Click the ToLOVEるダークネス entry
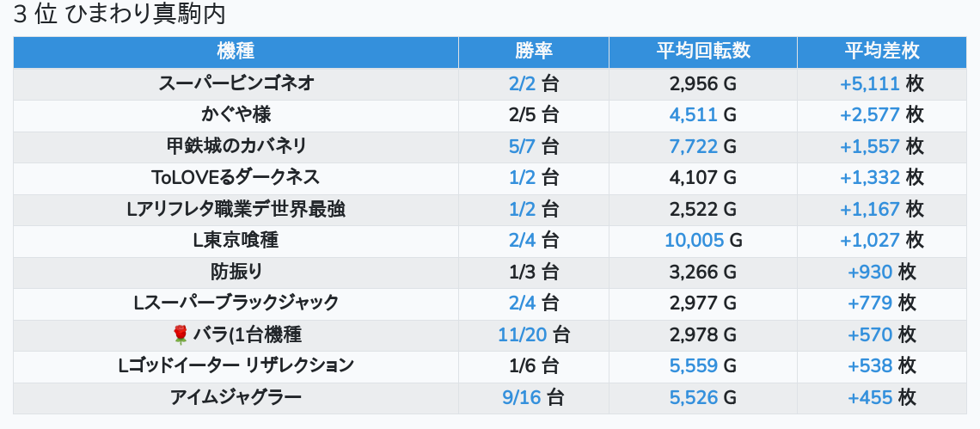 click(236, 178)
